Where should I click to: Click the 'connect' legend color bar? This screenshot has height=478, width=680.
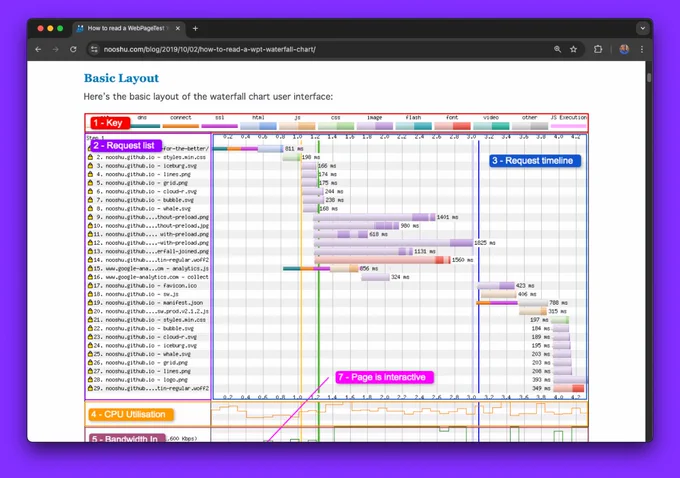point(180,126)
